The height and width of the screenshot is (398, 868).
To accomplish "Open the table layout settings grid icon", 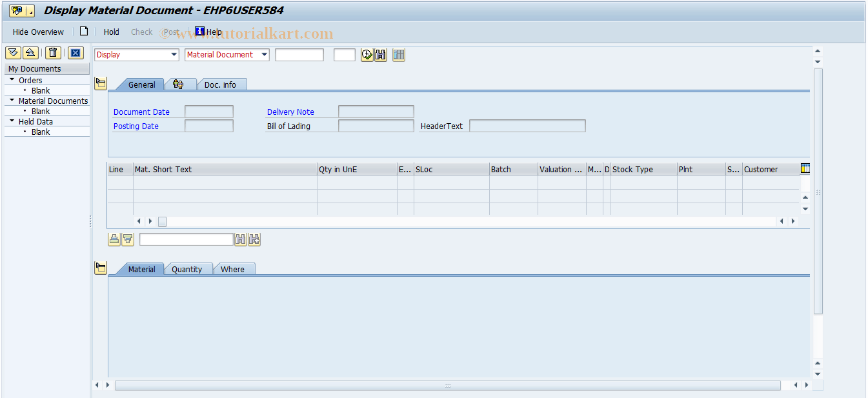I will point(398,55).
